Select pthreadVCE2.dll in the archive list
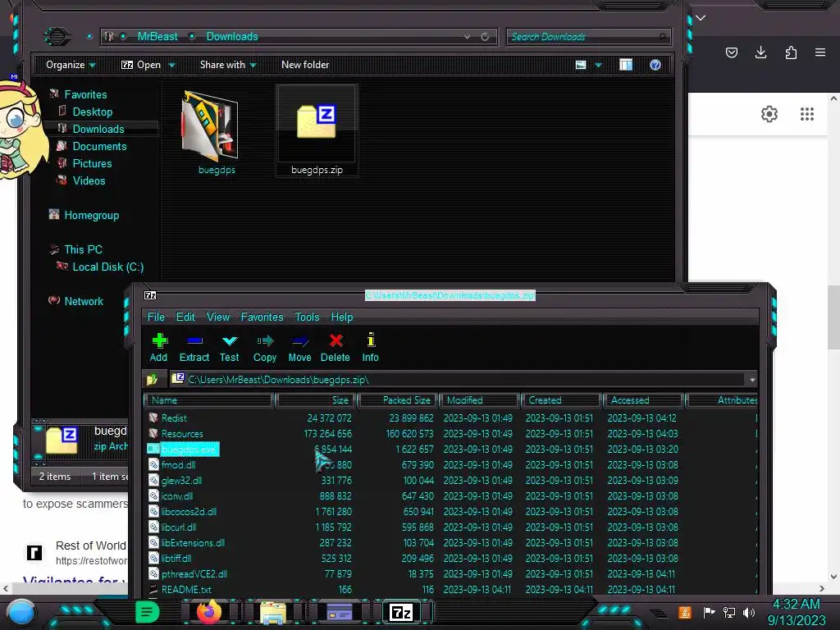Viewport: 840px width, 630px height. pyautogui.click(x=194, y=573)
